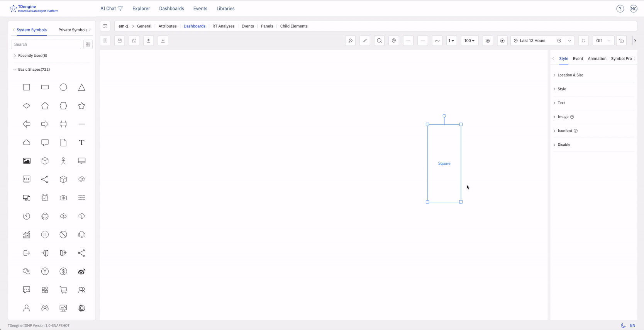Select the Text T symbol
This screenshot has width=644, height=330.
[x=81, y=143]
